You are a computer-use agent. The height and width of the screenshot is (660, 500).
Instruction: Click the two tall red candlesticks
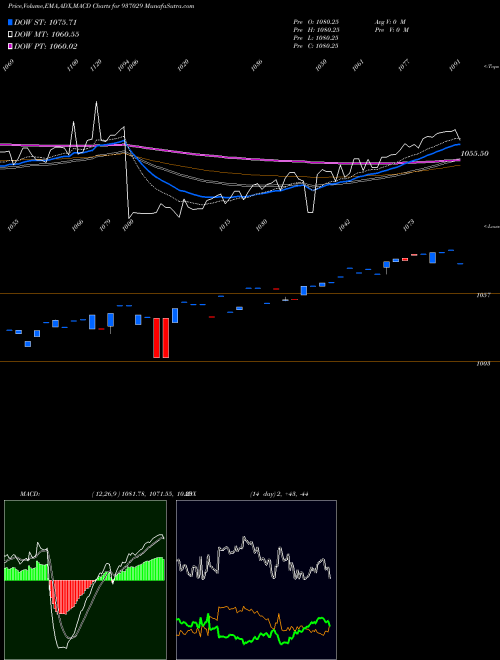point(161,338)
